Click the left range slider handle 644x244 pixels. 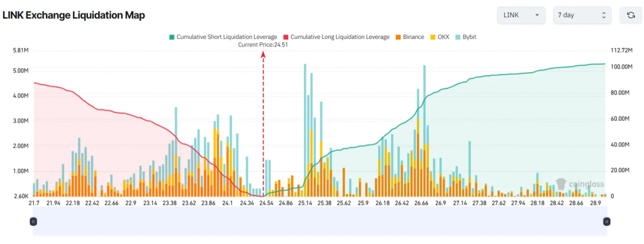(33, 221)
